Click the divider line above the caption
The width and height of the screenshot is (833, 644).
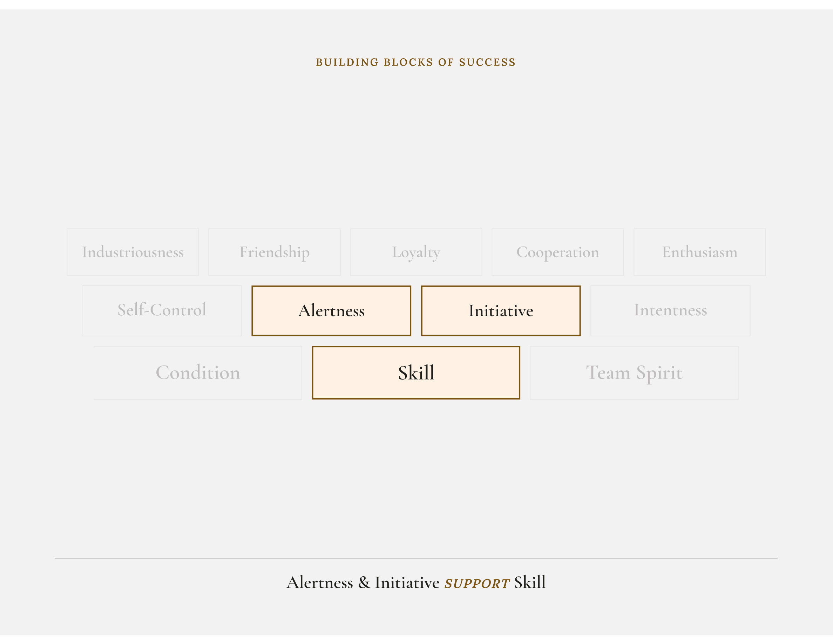(x=416, y=558)
